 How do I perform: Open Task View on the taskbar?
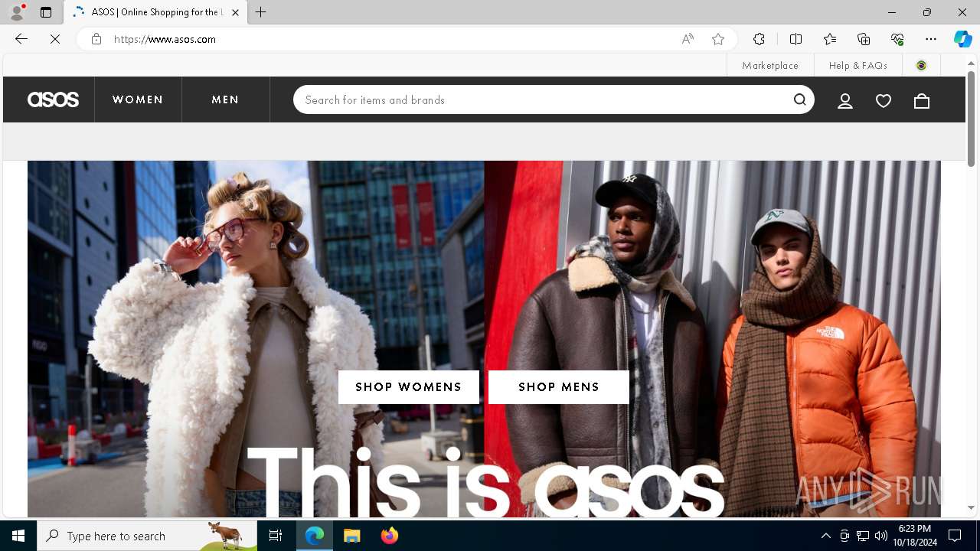click(276, 536)
